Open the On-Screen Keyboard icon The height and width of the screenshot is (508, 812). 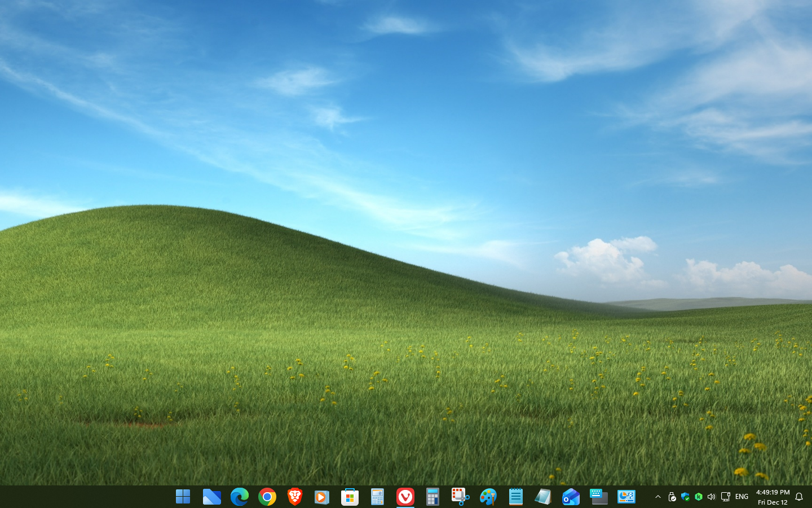tap(598, 497)
